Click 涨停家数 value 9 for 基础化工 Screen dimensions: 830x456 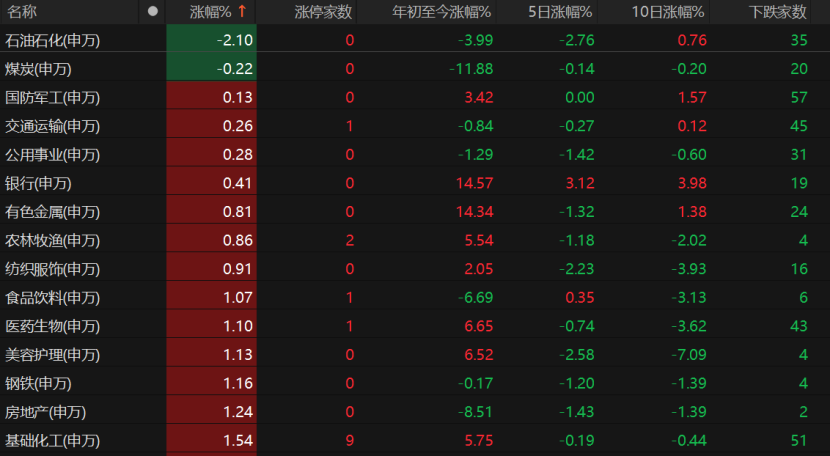(x=349, y=441)
